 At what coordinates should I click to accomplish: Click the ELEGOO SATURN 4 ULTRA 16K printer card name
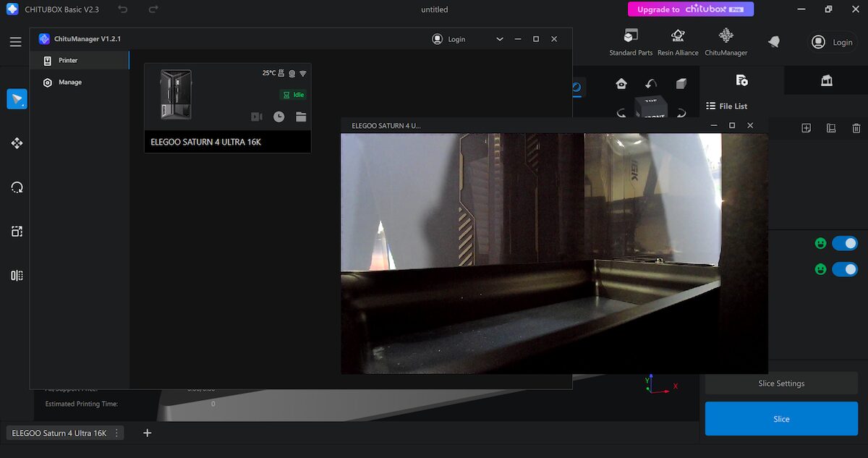205,142
